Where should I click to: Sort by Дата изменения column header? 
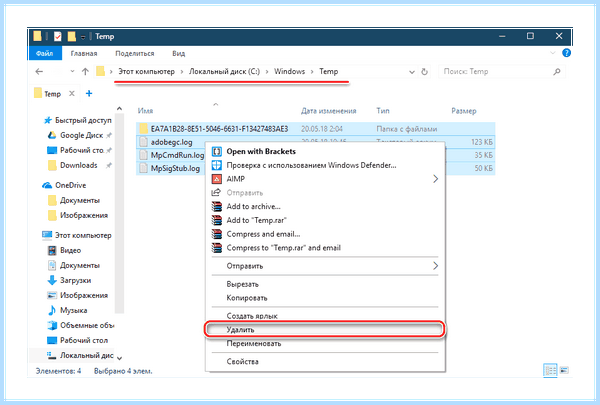[x=328, y=111]
